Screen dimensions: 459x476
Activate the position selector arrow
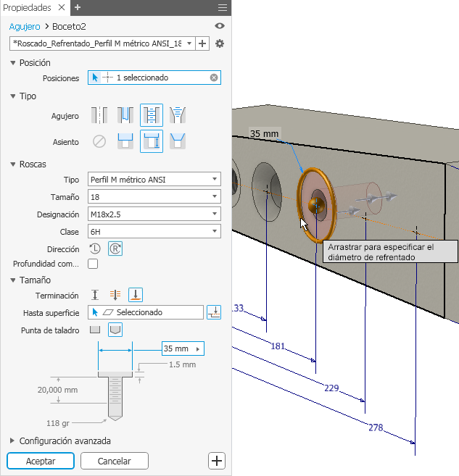tap(95, 78)
